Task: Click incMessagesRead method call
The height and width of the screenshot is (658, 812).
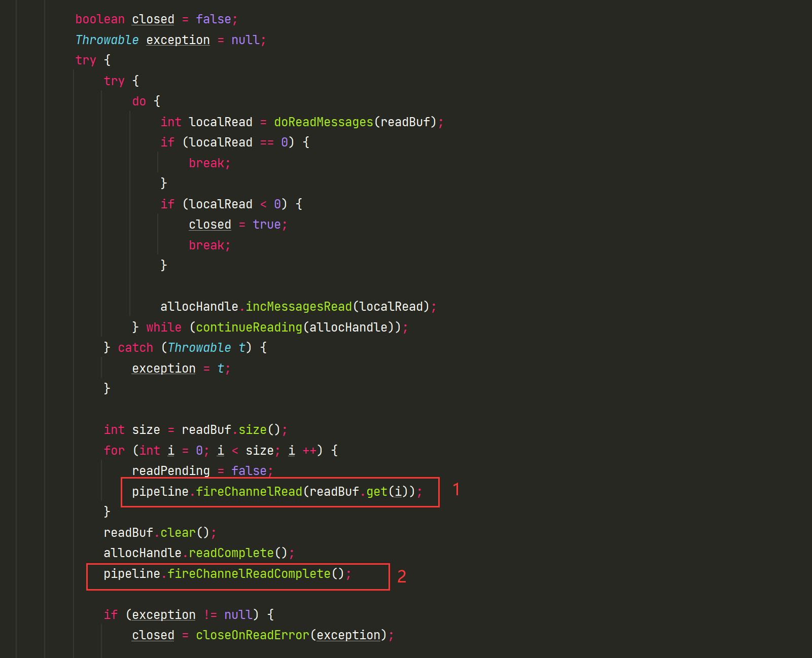Action: pyautogui.click(x=299, y=307)
